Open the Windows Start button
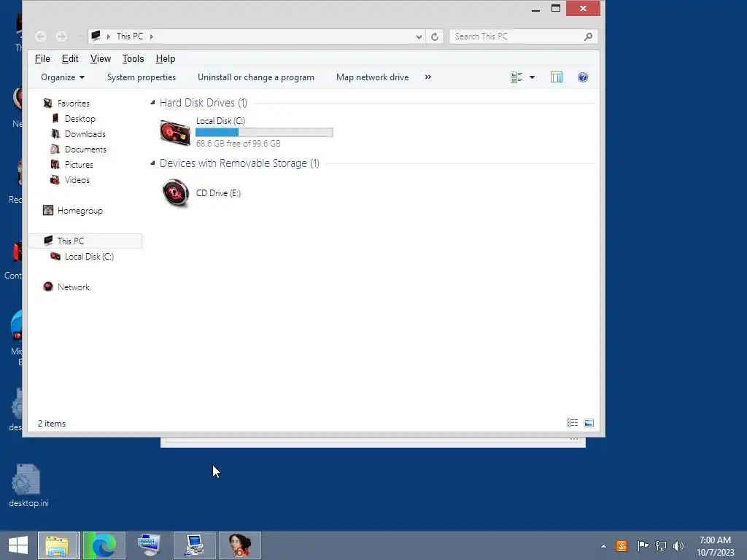The width and height of the screenshot is (747, 560). pos(18,545)
